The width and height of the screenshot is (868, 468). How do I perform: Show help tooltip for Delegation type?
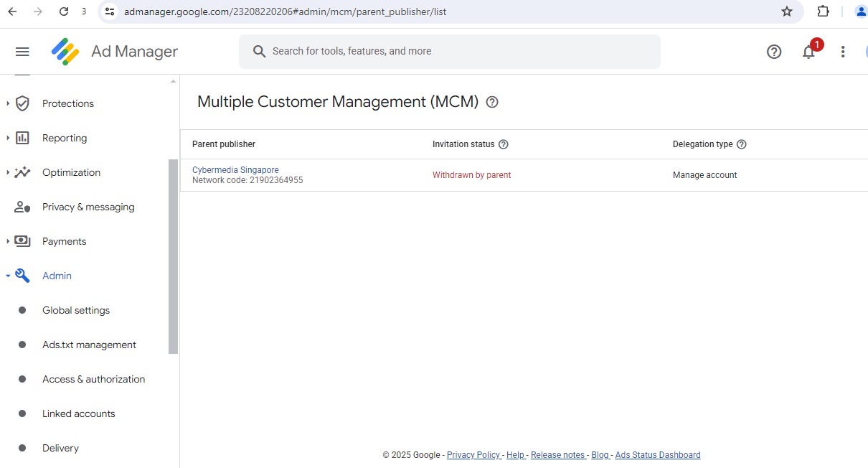point(742,144)
